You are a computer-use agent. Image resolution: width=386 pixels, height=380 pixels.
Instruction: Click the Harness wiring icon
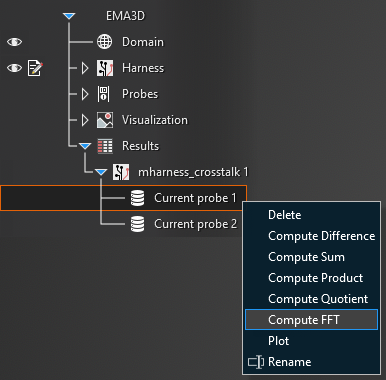pyautogui.click(x=105, y=68)
